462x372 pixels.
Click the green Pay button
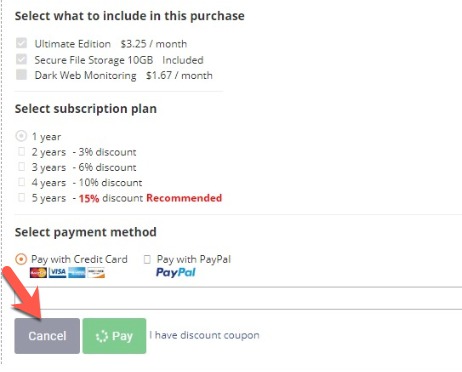pos(114,336)
